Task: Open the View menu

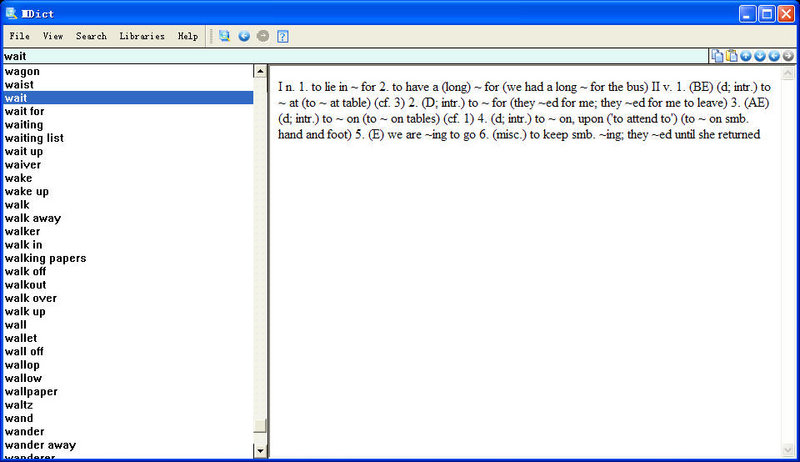Action: point(53,36)
